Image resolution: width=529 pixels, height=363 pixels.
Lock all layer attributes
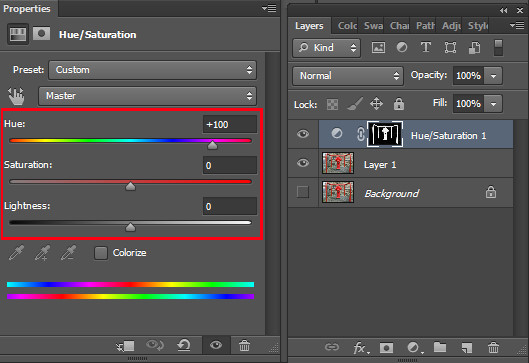399,104
